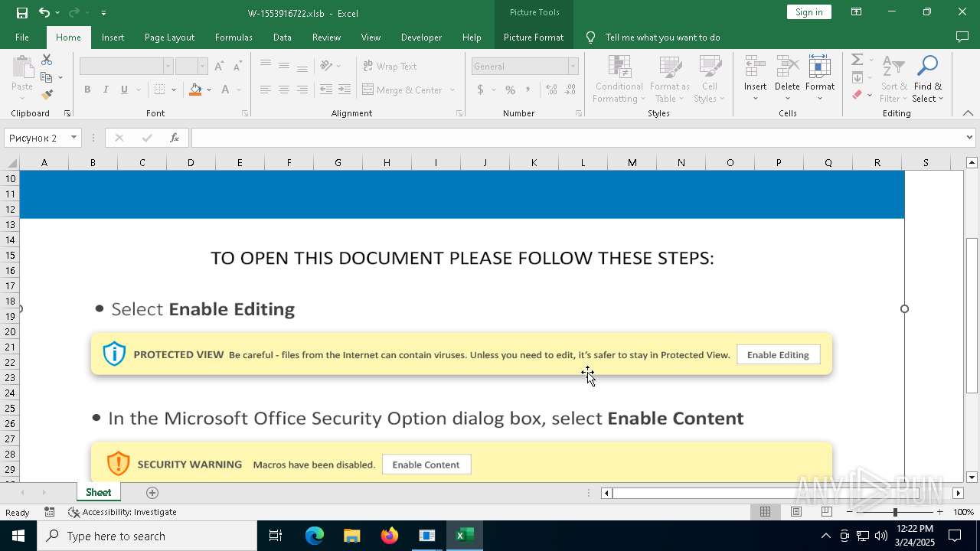Open the Formulas ribbon tab
Image resolution: width=980 pixels, height=551 pixels.
tap(234, 37)
